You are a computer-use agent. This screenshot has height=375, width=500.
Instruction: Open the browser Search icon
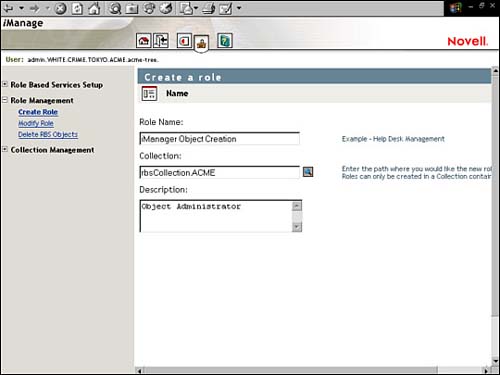pyautogui.click(x=115, y=8)
